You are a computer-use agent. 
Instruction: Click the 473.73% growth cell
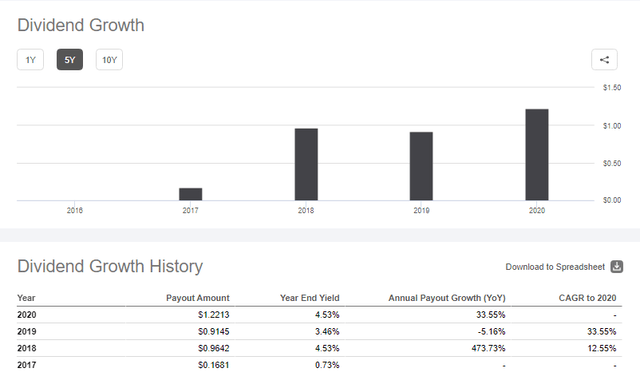pos(488,348)
